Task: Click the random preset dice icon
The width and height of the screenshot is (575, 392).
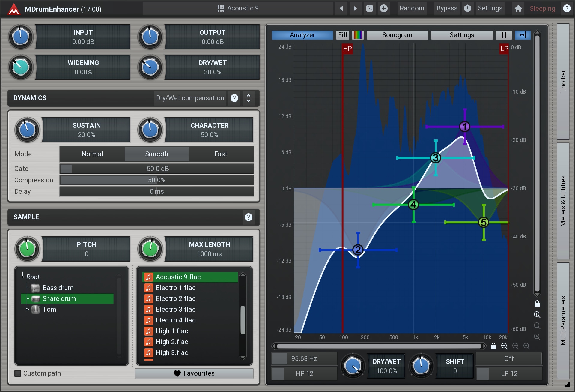Action: pyautogui.click(x=369, y=8)
